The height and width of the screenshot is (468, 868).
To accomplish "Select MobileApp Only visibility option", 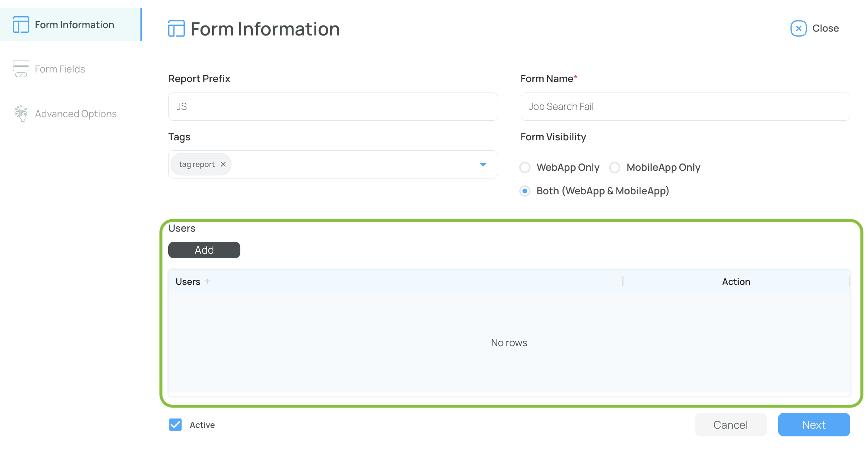I will 615,168.
